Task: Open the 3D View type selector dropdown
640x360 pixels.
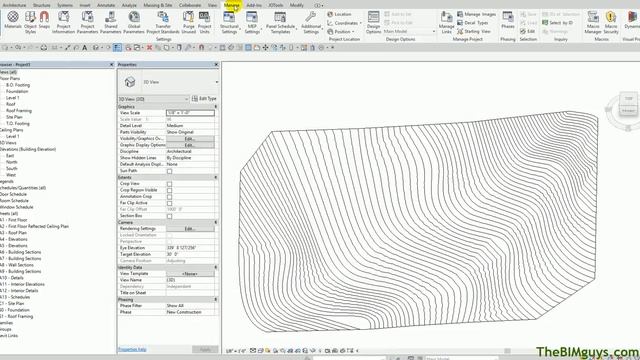Action: click(216, 82)
